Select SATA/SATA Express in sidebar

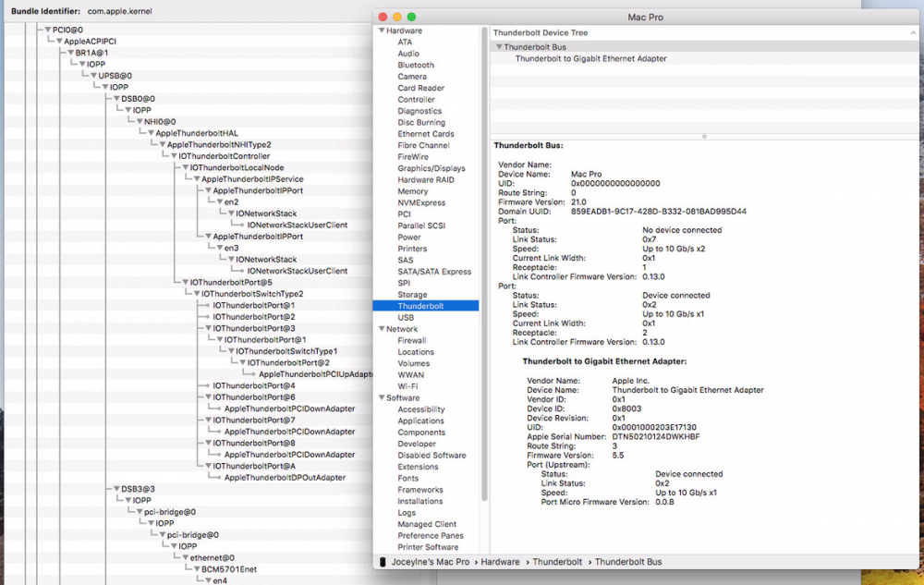pos(434,272)
